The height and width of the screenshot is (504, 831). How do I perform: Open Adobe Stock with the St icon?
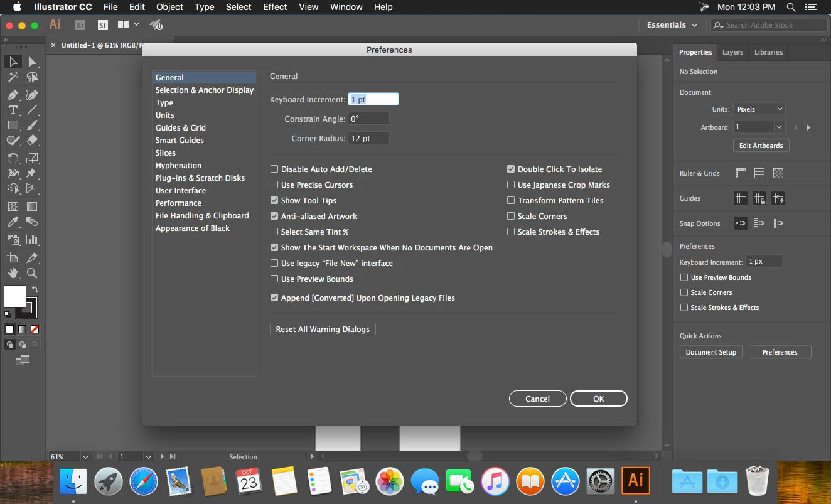coord(103,25)
